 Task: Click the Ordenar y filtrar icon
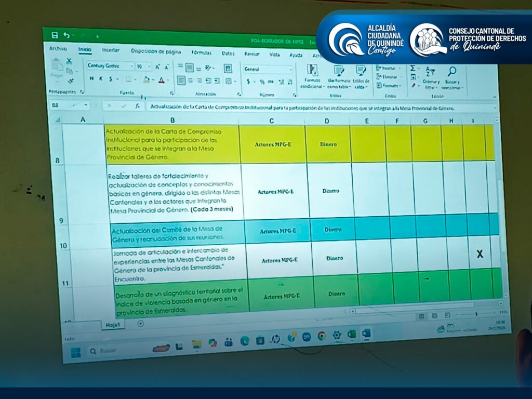pos(430,71)
